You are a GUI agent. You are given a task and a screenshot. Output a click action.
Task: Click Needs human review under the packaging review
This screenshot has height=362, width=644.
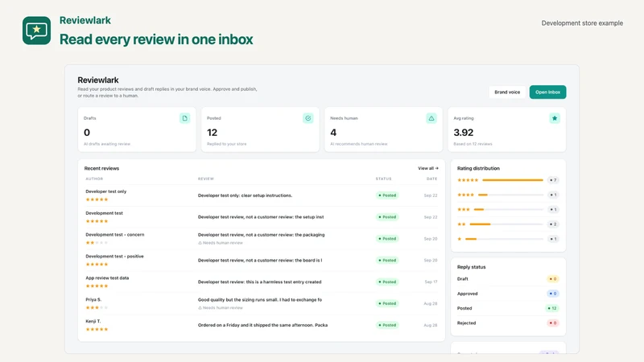click(221, 243)
